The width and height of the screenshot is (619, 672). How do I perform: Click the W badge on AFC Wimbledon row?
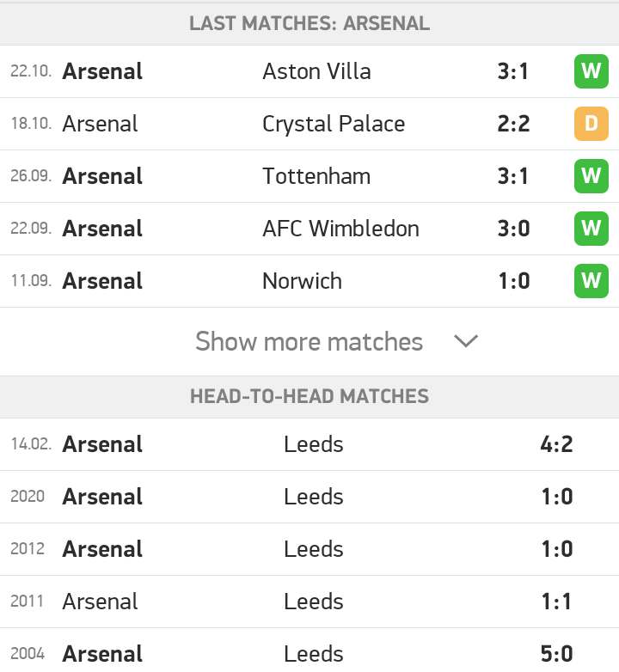591,229
